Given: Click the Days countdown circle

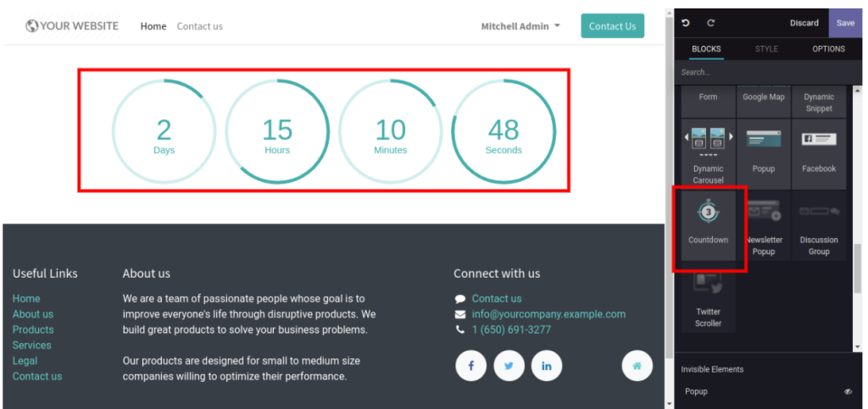Looking at the screenshot, I should tap(164, 131).
